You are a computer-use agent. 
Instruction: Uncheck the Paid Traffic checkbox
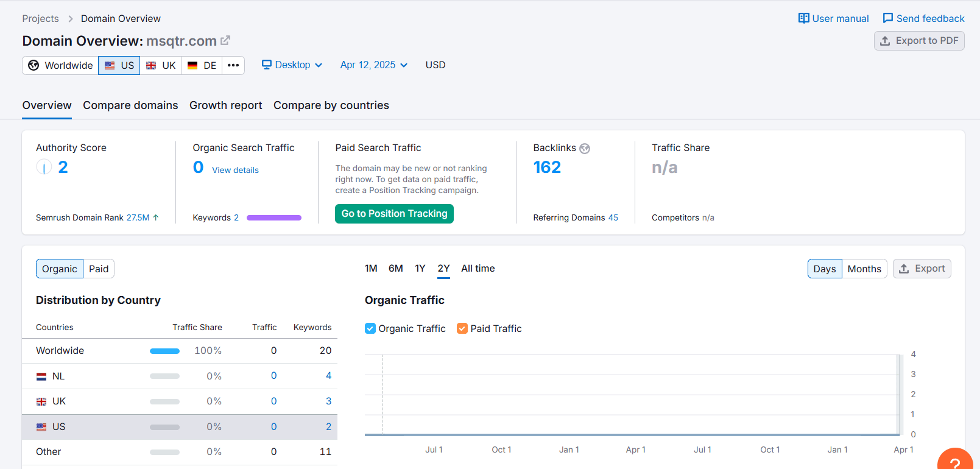462,328
